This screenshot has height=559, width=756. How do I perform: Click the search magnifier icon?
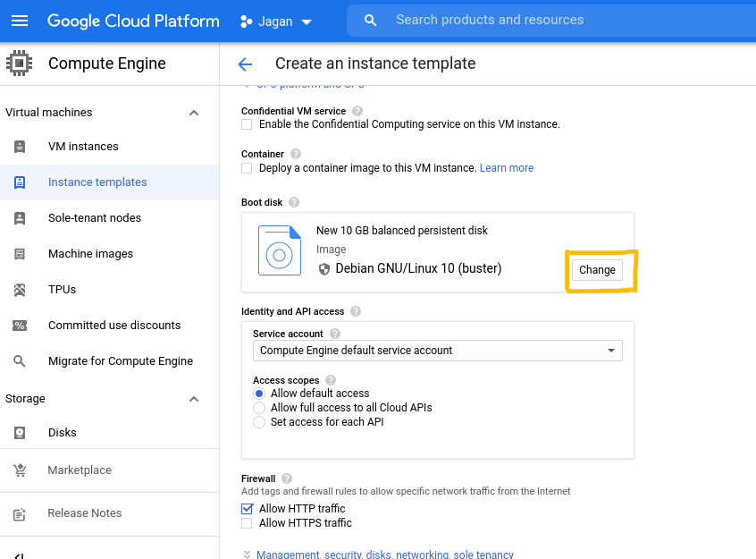[x=370, y=21]
